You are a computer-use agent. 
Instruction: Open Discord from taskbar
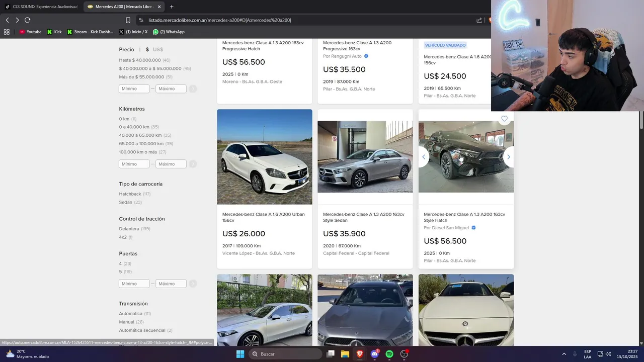tap(375, 354)
